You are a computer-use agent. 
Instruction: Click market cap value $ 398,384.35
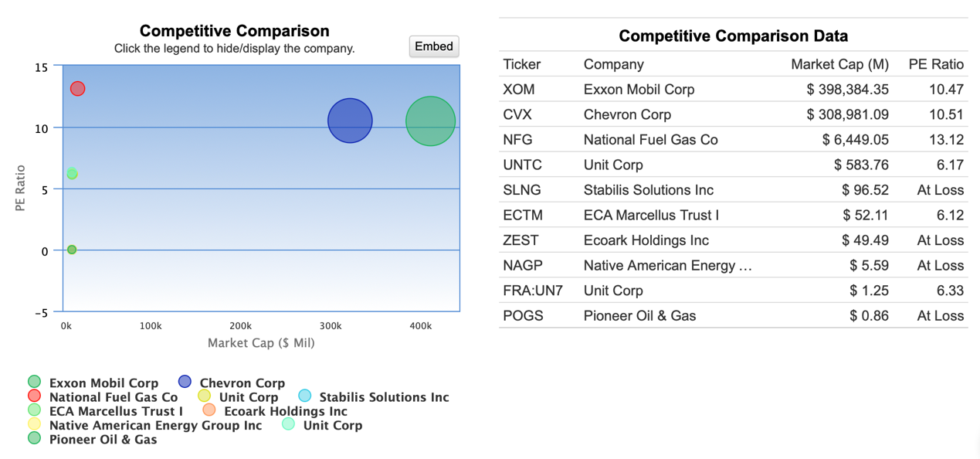pos(848,90)
